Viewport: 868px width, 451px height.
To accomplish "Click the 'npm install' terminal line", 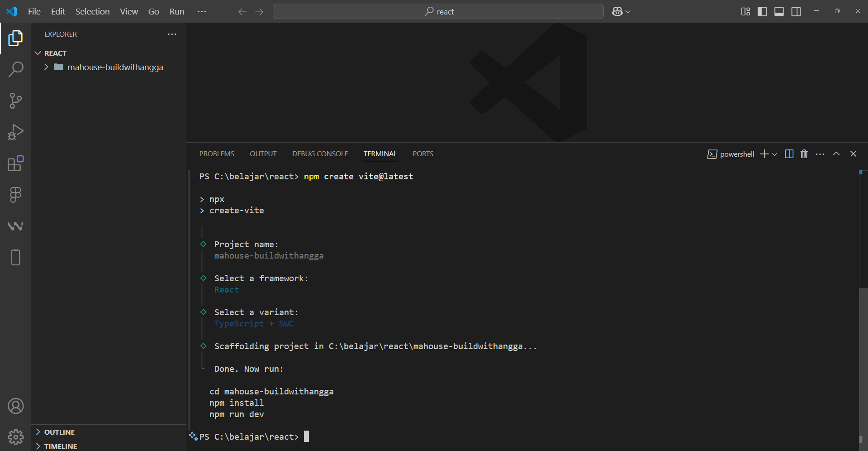I will [x=237, y=403].
